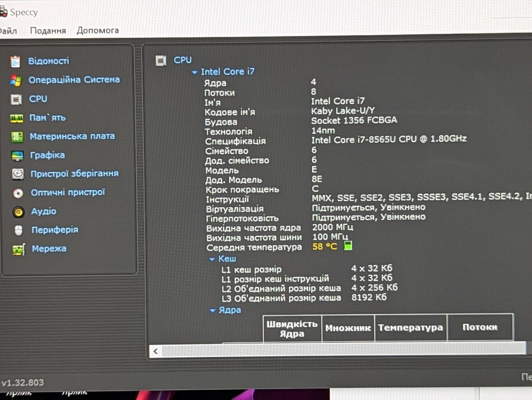Click the CPU header chip icon in main panel
This screenshot has height=400, width=532.
(161, 61)
